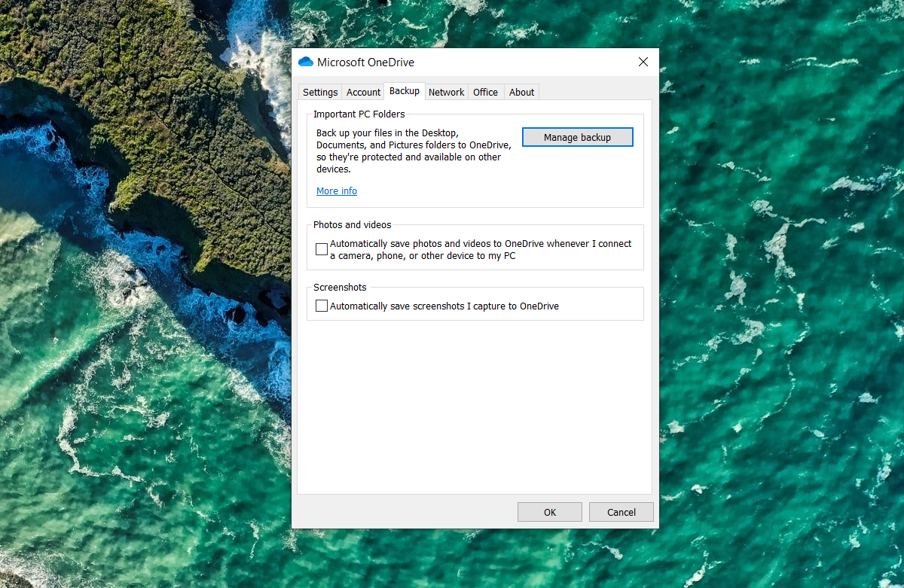
Task: Show the About tab
Action: point(521,92)
